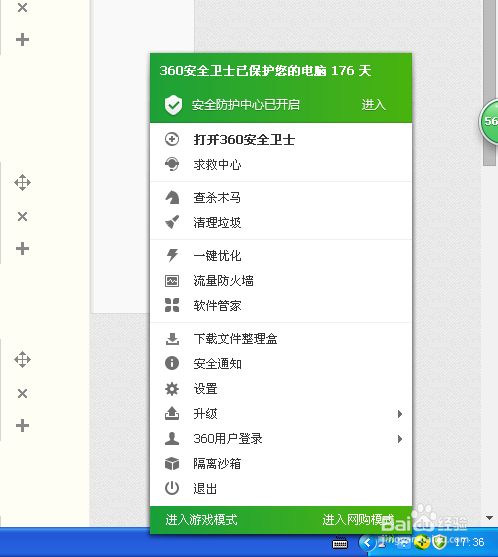The height and width of the screenshot is (557, 498).
Task: Expand the 360用户登录 submenu arrow
Action: coord(400,439)
